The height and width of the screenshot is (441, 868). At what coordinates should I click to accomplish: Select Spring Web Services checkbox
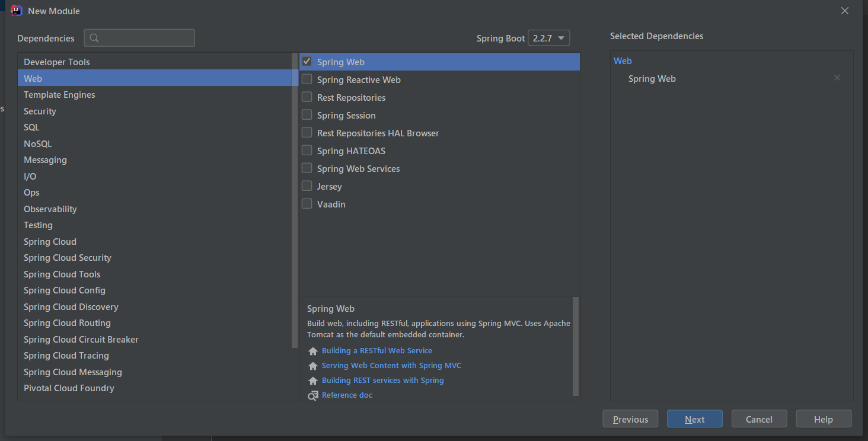click(307, 168)
